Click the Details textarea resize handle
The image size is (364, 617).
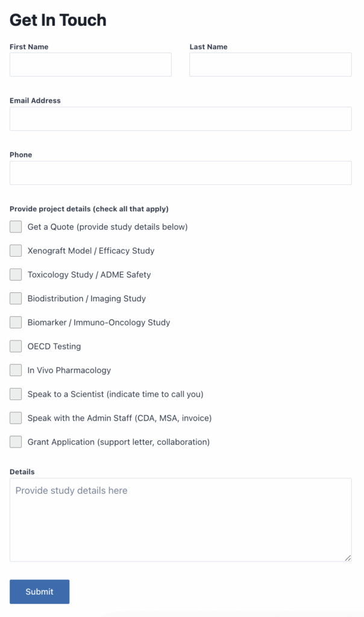click(x=348, y=558)
